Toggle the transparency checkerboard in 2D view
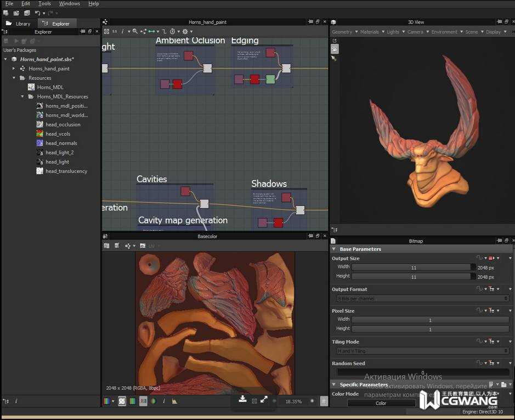The width and height of the screenshot is (515, 420). pyautogui.click(x=122, y=401)
